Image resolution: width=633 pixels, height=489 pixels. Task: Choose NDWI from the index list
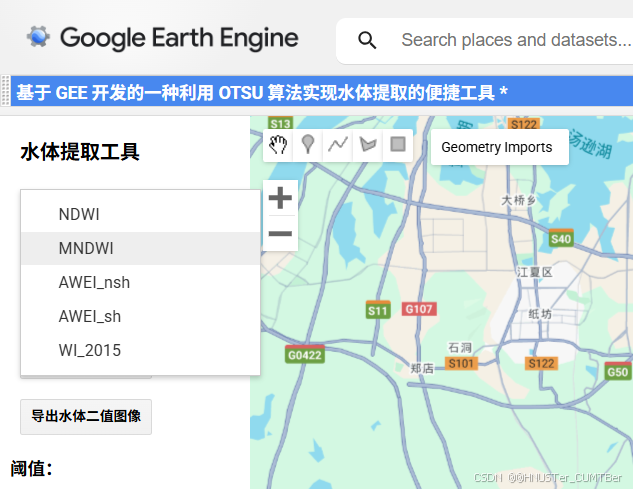tap(140, 214)
